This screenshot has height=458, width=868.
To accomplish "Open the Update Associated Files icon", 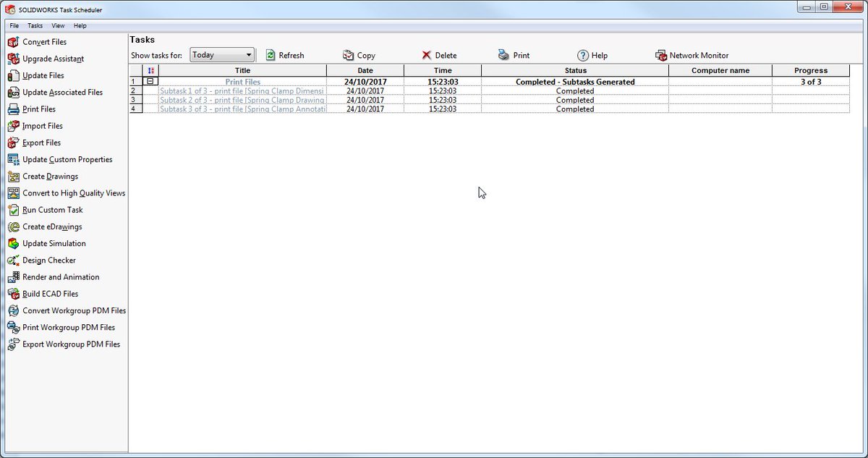I will (13, 93).
